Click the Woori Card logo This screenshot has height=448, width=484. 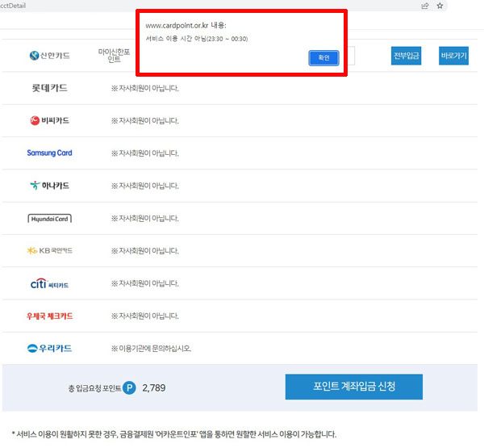click(x=50, y=349)
